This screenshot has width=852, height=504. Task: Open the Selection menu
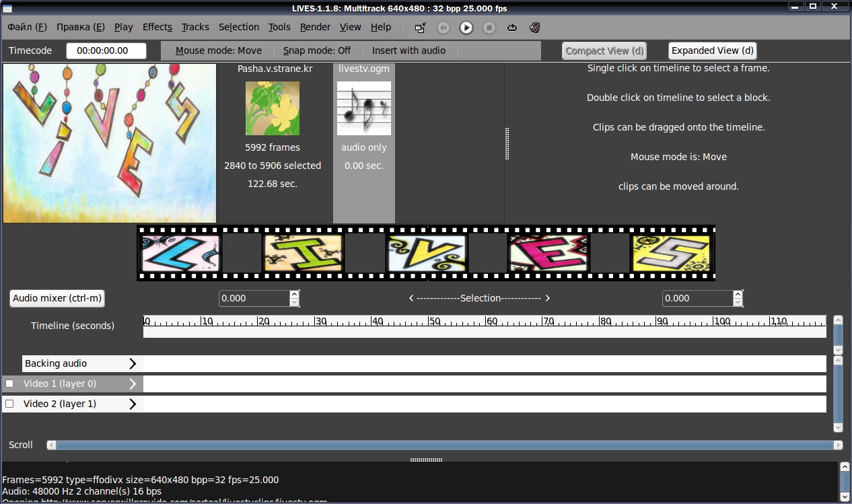pos(239,27)
